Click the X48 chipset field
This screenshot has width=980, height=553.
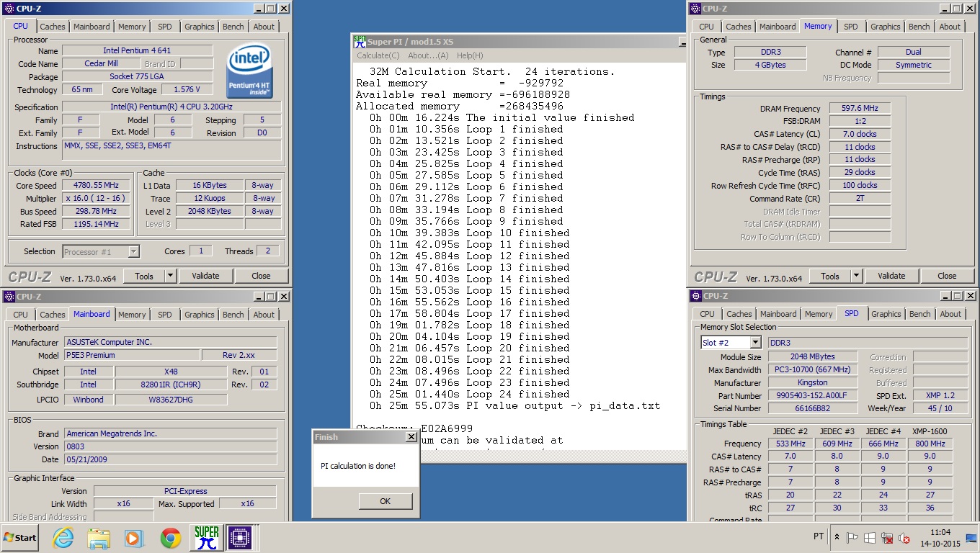[x=171, y=372]
